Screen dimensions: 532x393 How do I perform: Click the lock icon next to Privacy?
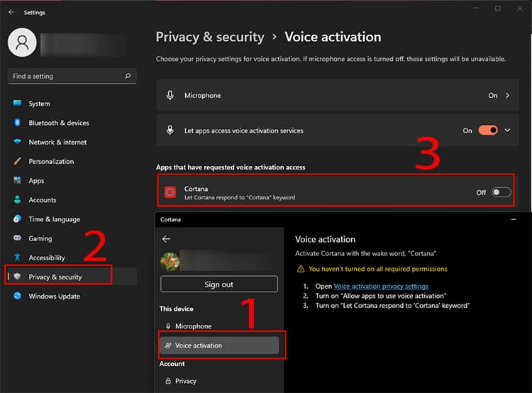tap(168, 381)
